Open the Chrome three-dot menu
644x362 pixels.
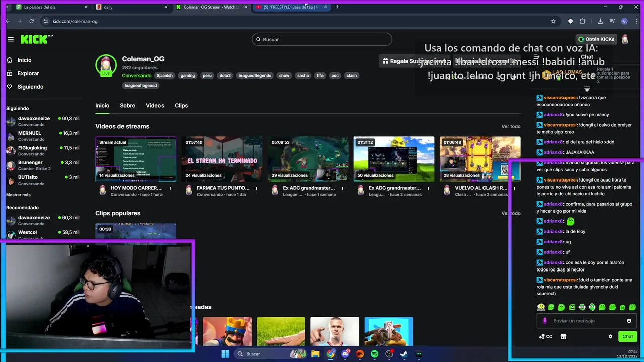tap(636, 21)
